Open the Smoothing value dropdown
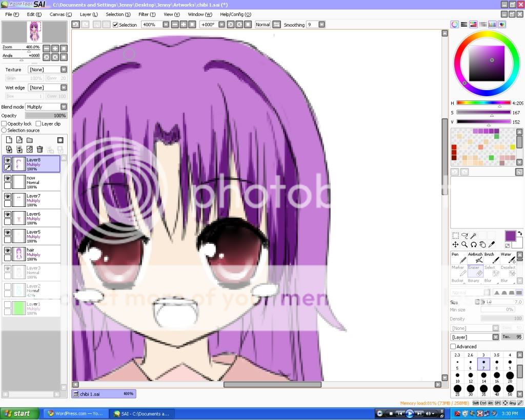The image size is (525, 420). pyautogui.click(x=321, y=25)
